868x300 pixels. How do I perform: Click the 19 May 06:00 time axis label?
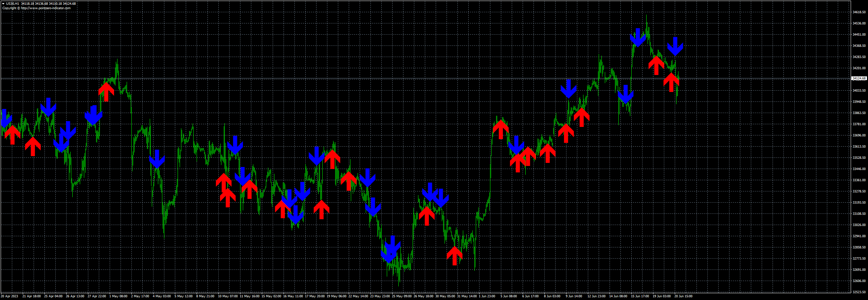337,296
